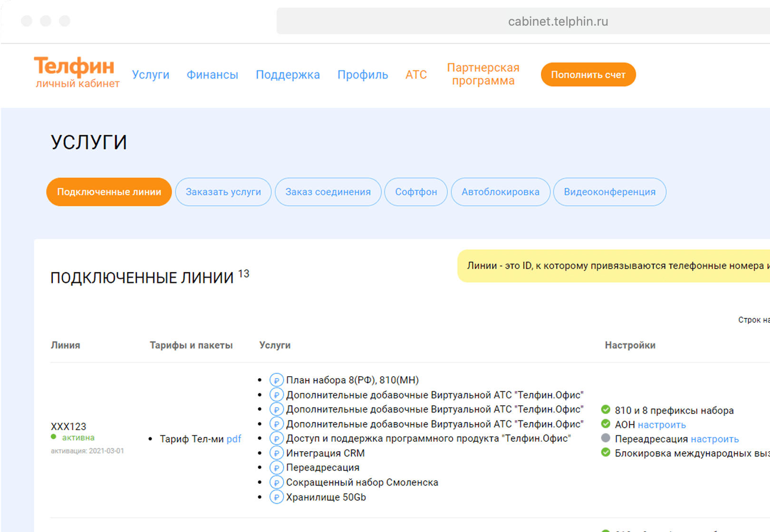This screenshot has width=770, height=532.
Task: Switch to Софтфон tab
Action: pos(416,192)
